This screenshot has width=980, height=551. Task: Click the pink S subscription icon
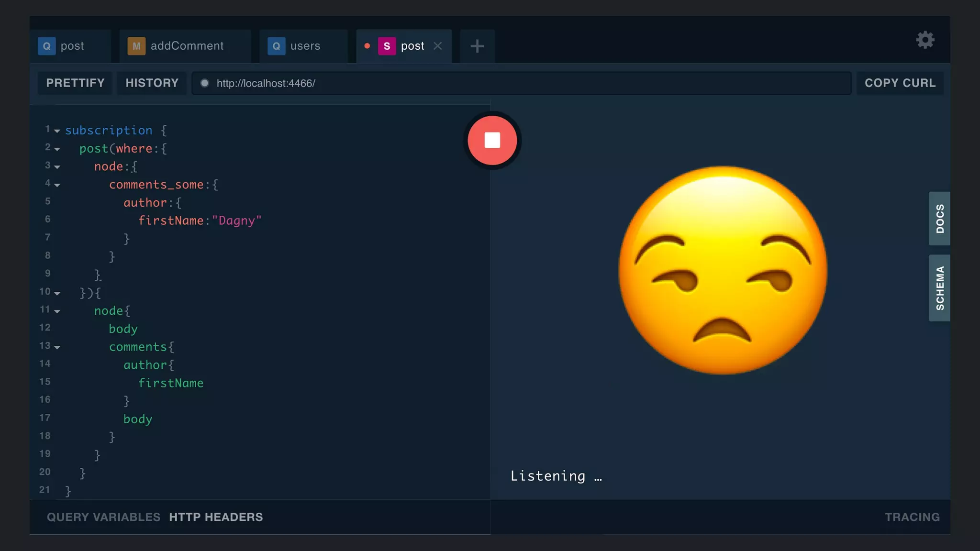[387, 46]
